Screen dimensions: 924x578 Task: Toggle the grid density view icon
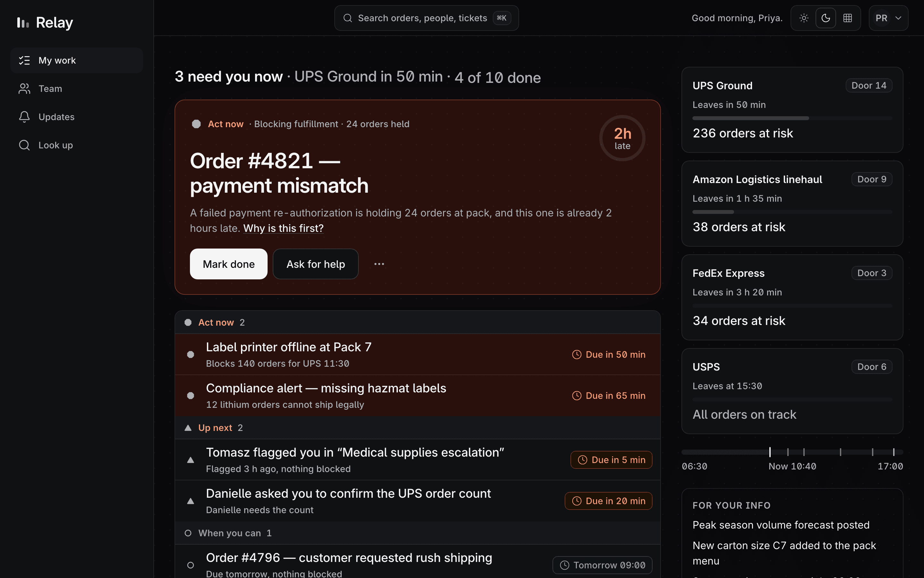[x=848, y=18]
